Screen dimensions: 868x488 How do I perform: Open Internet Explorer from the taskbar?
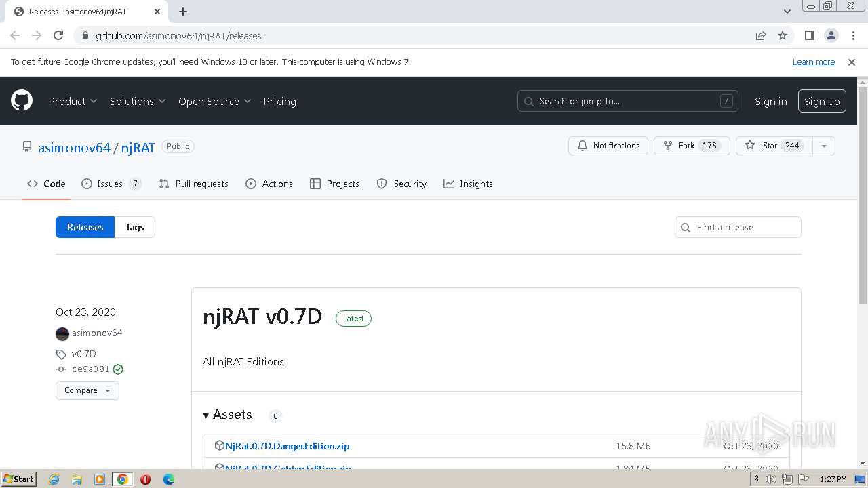pos(54,479)
